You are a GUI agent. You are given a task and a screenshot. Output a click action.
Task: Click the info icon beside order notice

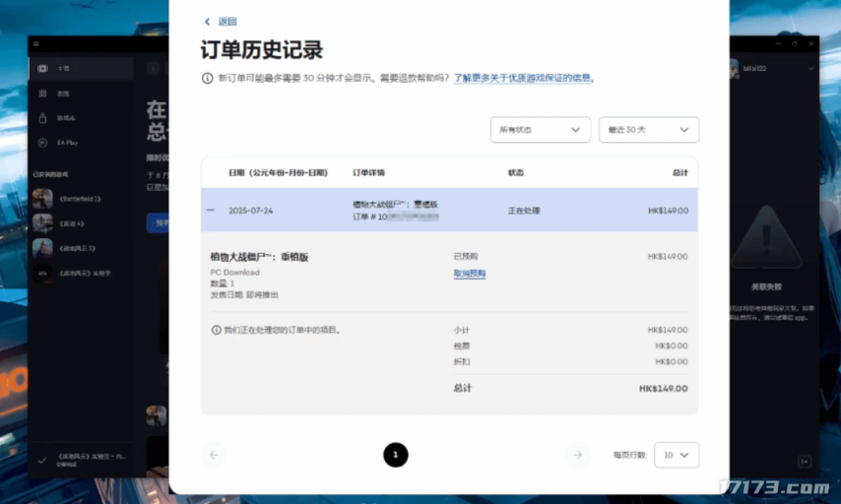coord(207,79)
